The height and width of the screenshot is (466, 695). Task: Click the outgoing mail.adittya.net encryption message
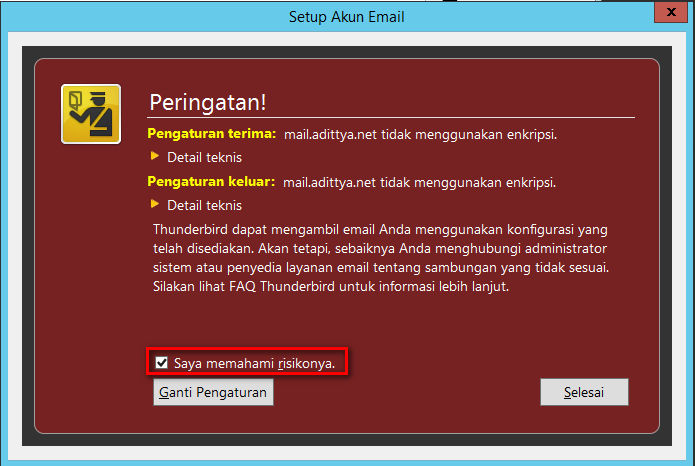(x=419, y=182)
